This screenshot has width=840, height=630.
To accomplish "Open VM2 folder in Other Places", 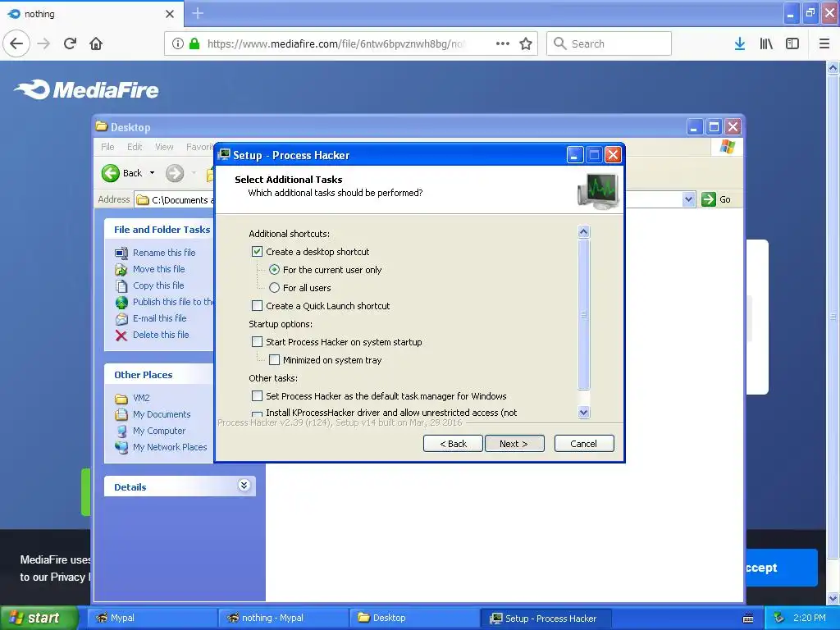I will pos(141,398).
